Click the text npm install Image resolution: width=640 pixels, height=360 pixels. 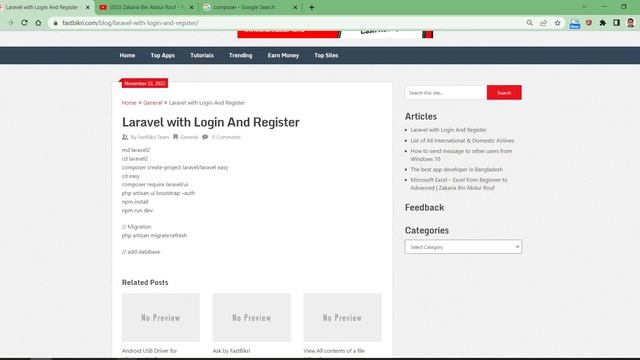135,202
